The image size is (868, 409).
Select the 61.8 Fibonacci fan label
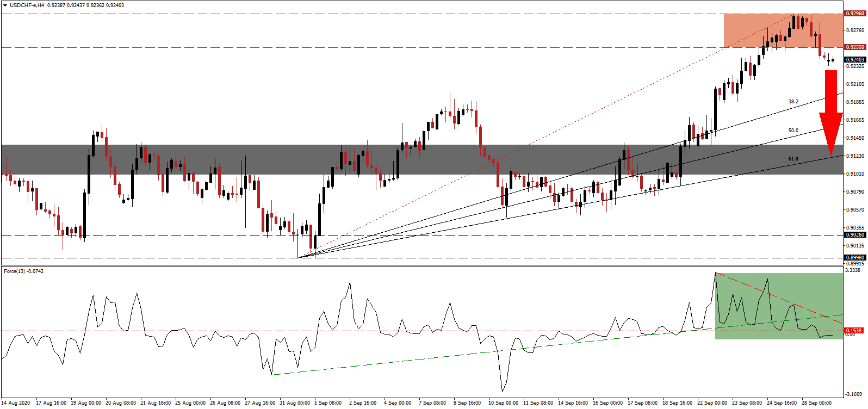793,159
